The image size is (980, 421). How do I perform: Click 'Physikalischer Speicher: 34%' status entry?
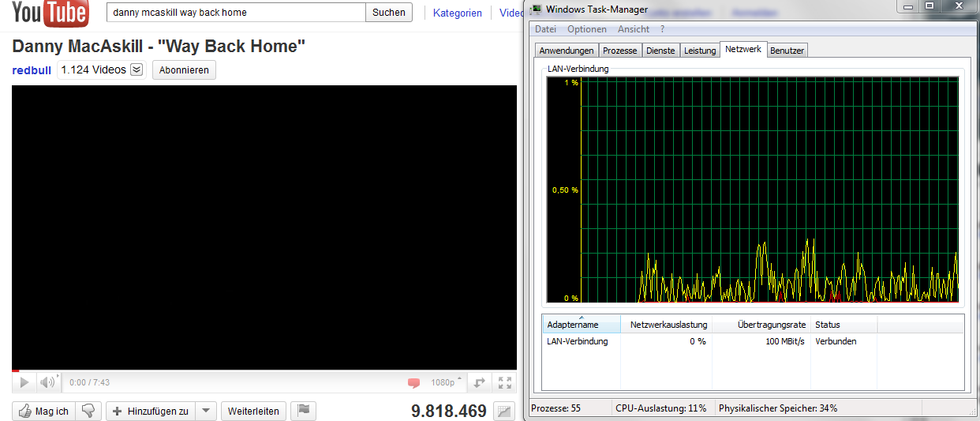point(778,408)
